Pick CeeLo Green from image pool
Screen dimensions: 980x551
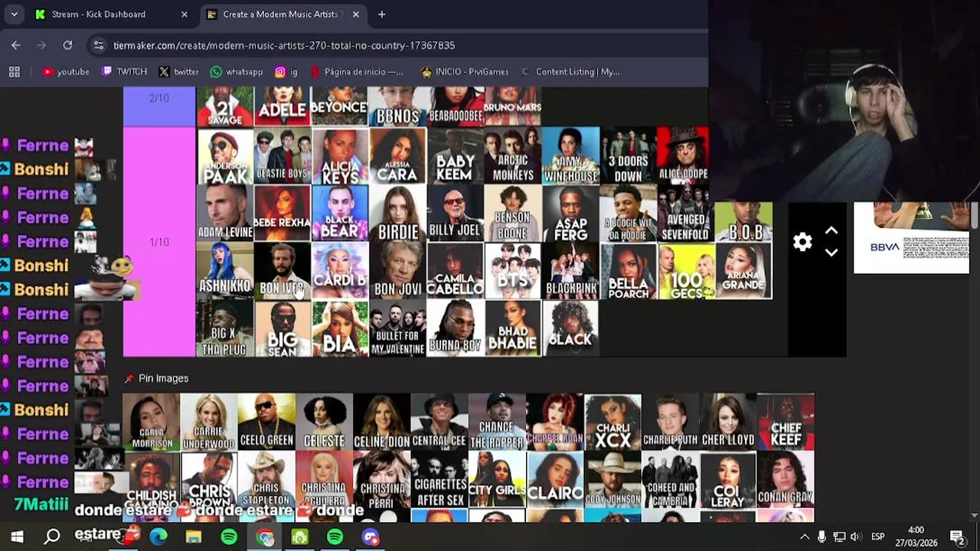pyautogui.click(x=266, y=422)
